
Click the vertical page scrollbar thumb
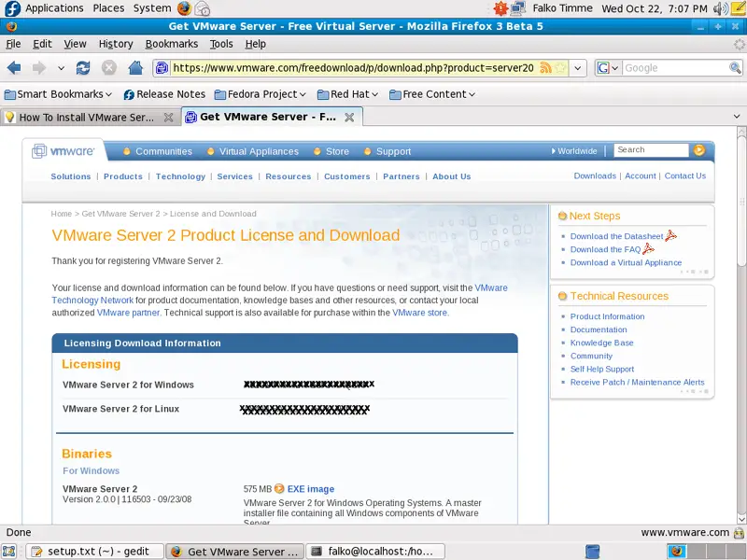click(741, 200)
